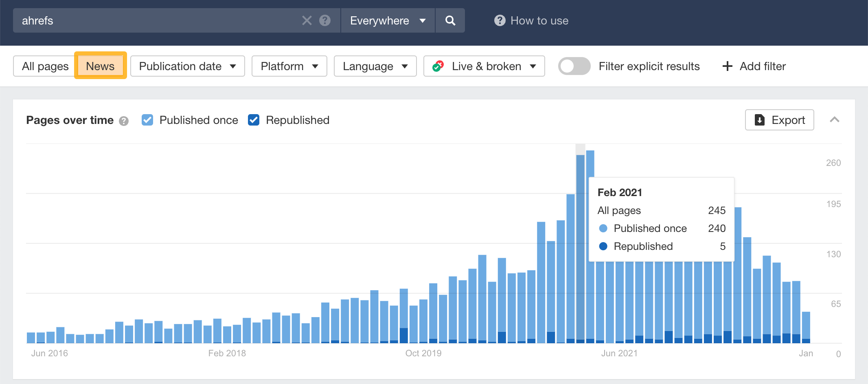Click the Export button
The image size is (868, 384).
(780, 120)
